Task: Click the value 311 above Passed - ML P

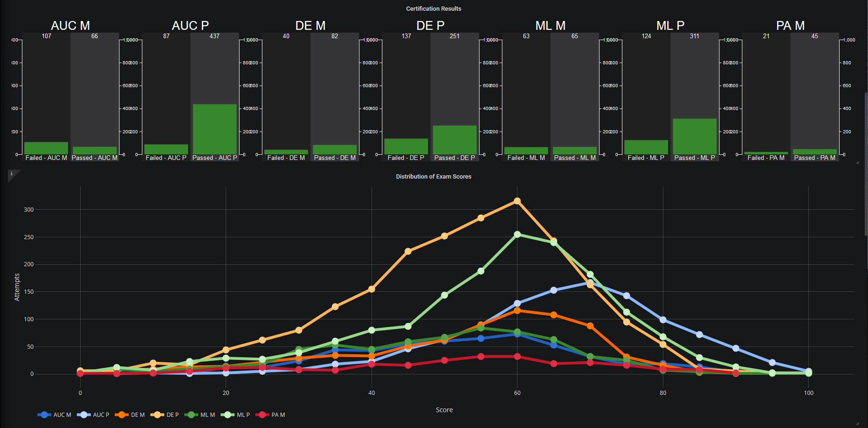Action: 695,36
